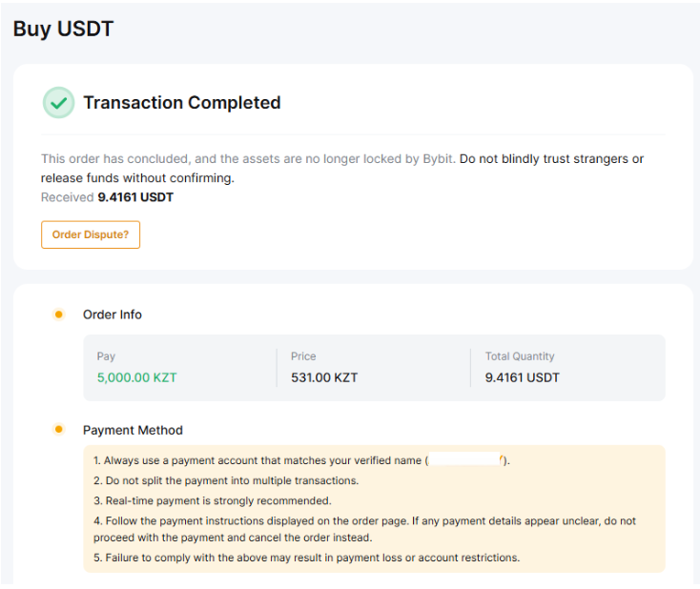
Task: Click the 531.00 KZT price value
Action: [324, 377]
